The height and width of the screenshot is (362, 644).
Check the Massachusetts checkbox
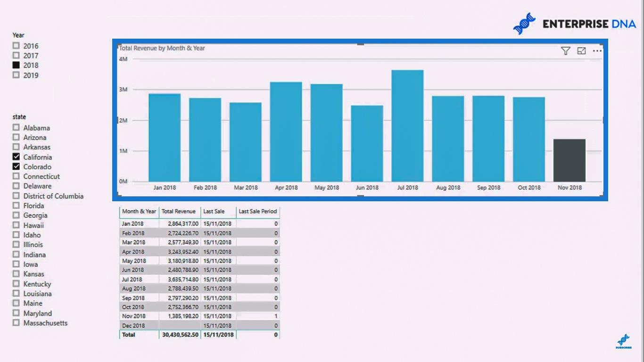17,323
